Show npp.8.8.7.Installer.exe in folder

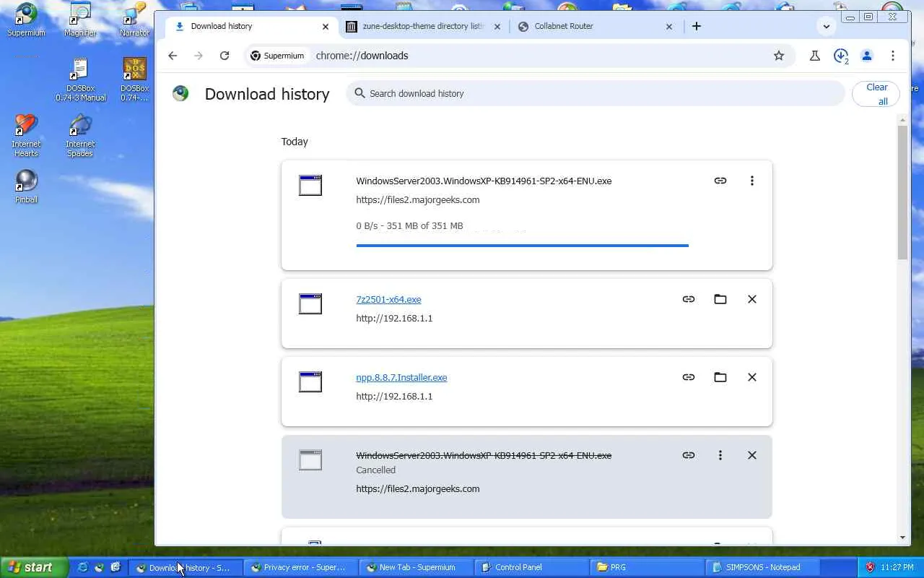720,377
